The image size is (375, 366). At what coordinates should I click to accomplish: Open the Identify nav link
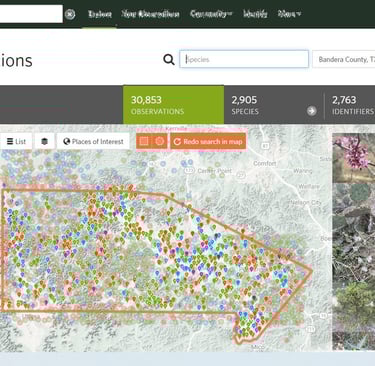click(x=255, y=14)
